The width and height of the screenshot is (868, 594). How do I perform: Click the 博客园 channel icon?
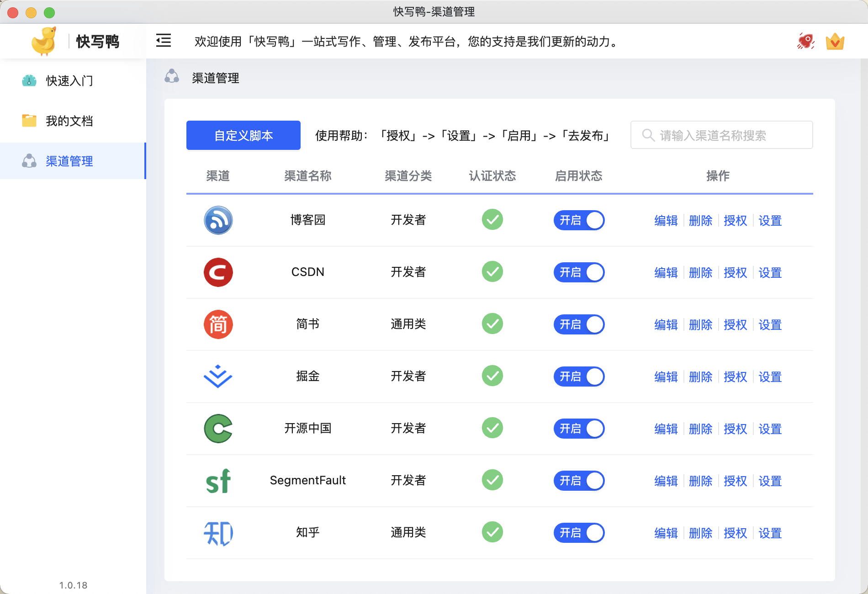click(218, 220)
